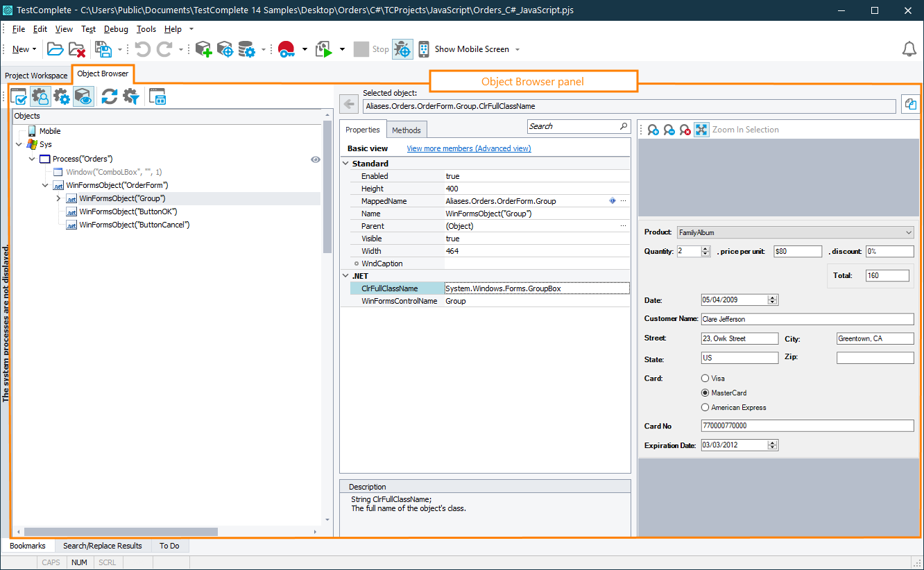Click the Stop button
The width and height of the screenshot is (924, 570).
(x=372, y=49)
